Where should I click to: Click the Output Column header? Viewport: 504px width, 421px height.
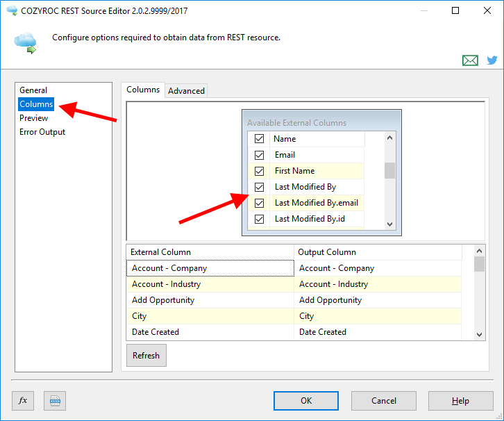pyautogui.click(x=378, y=252)
